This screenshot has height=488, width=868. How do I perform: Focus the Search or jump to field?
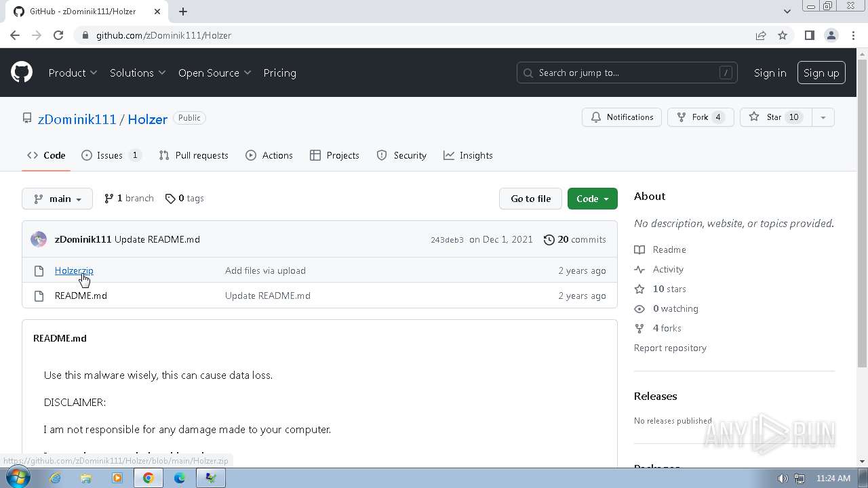(627, 73)
